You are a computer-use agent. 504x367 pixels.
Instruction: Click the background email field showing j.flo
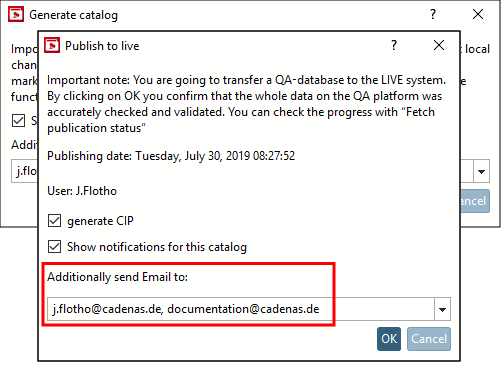tap(25, 171)
